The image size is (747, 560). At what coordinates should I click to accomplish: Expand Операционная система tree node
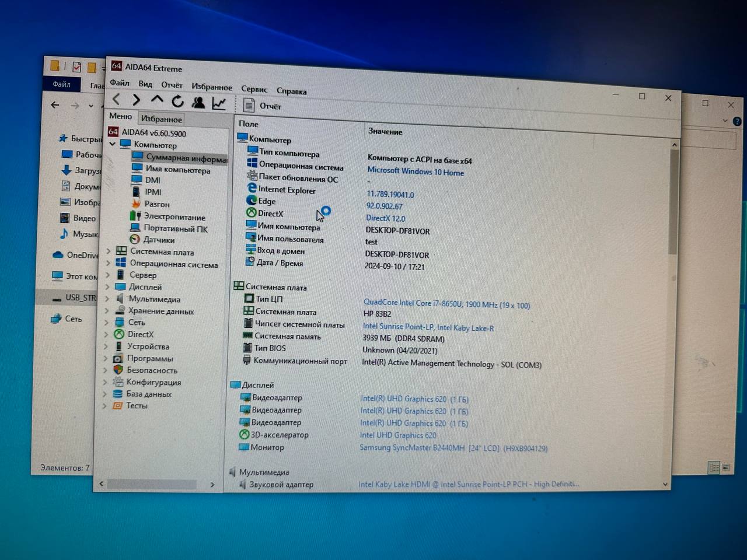108,263
